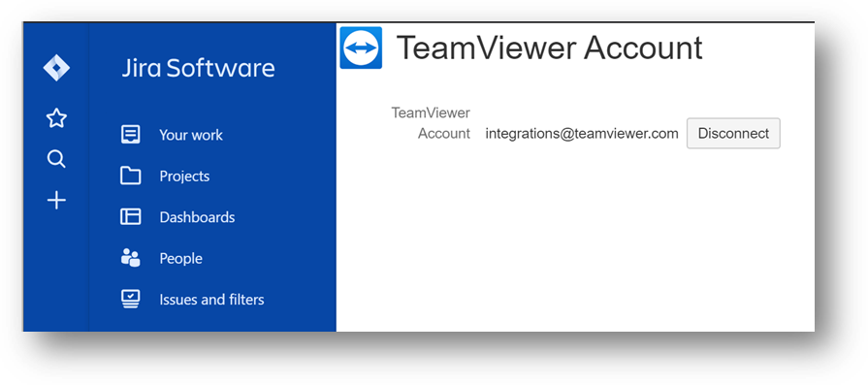Click the People group icon
This screenshot has height=385, width=868.
tap(131, 258)
